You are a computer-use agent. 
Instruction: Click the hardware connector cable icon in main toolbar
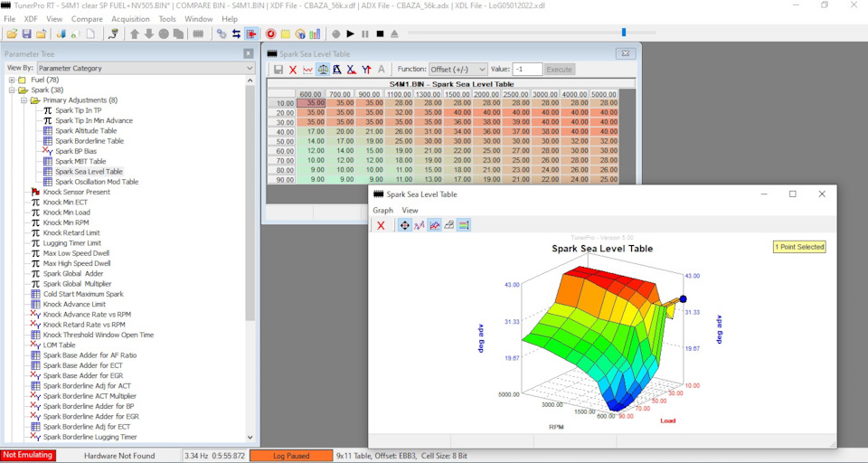click(114, 33)
